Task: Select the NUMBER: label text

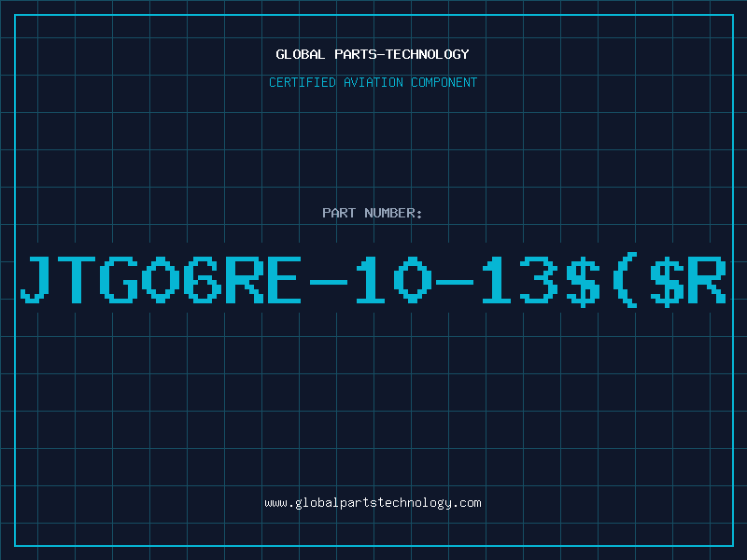Action: [x=393, y=213]
